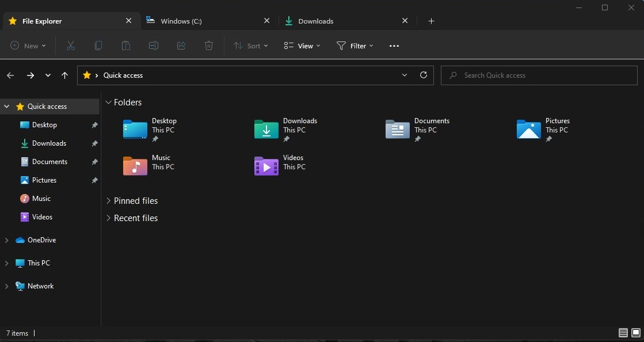The width and height of the screenshot is (644, 342).
Task: Select Downloads in the navigation pane
Action: coord(50,143)
